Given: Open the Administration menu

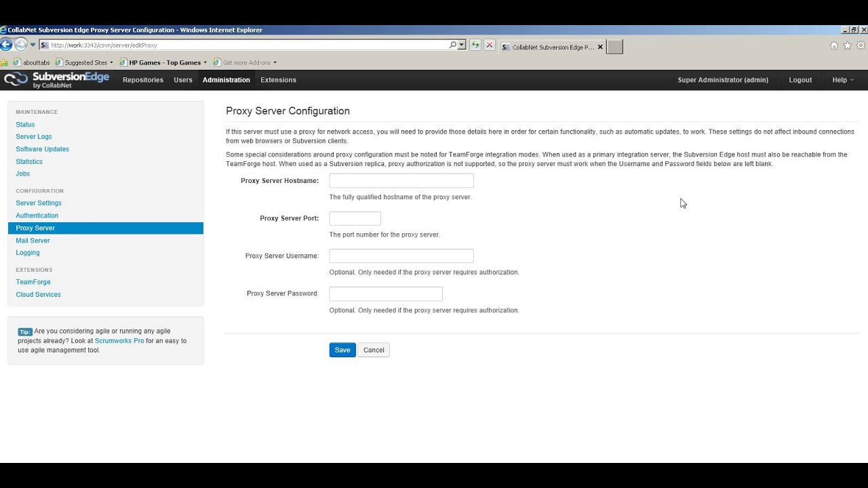Looking at the screenshot, I should [226, 80].
